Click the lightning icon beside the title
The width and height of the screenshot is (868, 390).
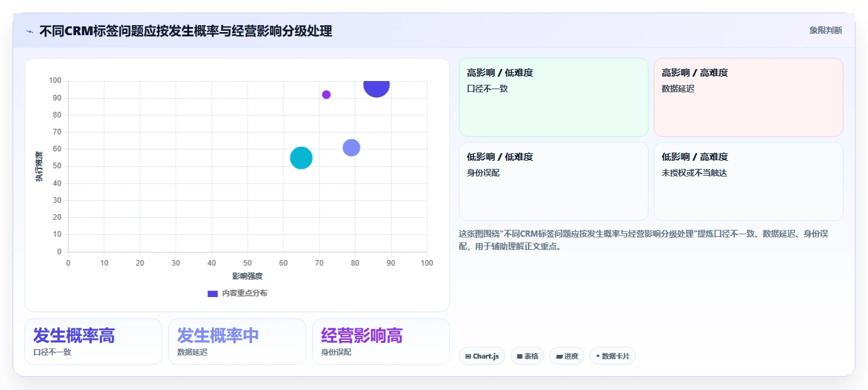30,31
